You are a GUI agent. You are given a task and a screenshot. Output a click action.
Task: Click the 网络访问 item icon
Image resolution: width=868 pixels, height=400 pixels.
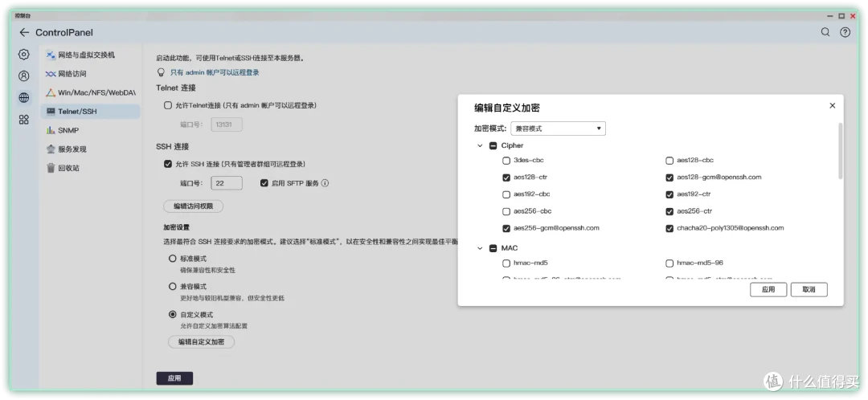(x=51, y=74)
